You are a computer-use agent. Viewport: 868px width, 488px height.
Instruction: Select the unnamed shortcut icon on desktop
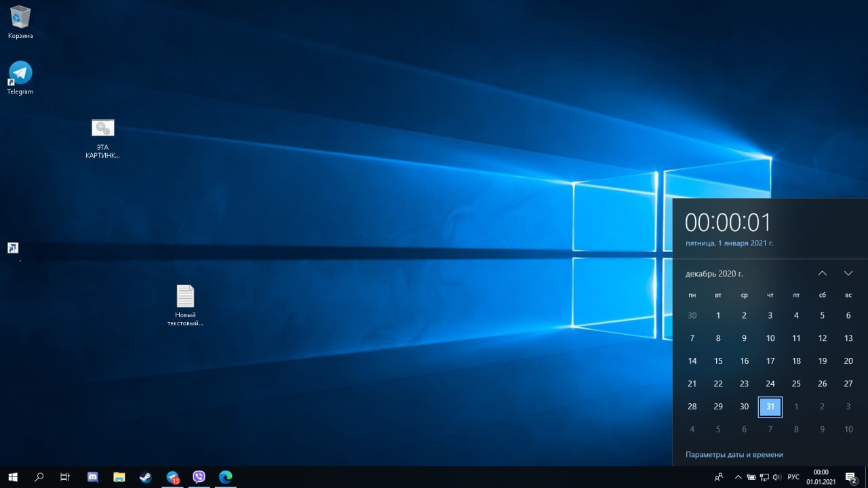click(13, 249)
